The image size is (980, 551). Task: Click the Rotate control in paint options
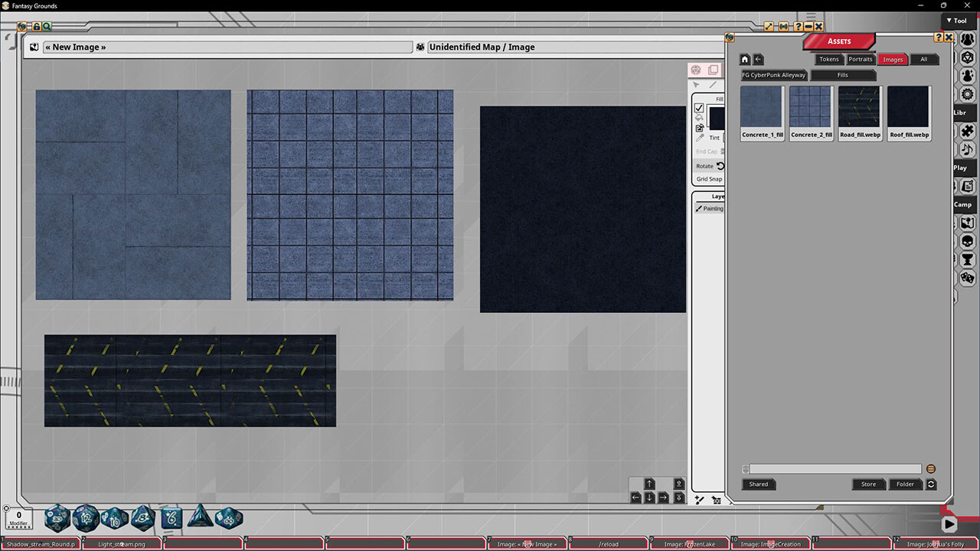tap(705, 166)
